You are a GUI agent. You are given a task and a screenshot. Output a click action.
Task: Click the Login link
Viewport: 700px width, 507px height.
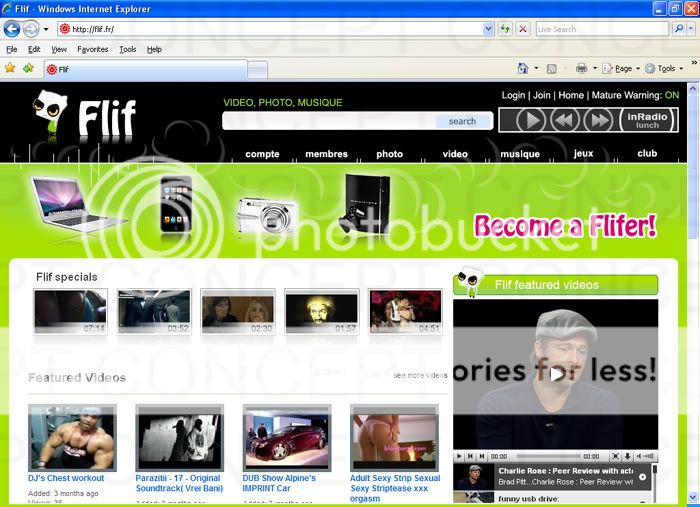pos(513,95)
